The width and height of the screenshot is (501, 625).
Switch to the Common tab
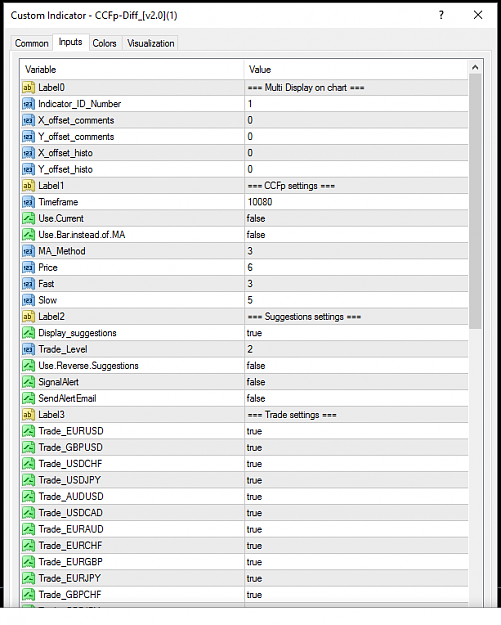coord(31,43)
